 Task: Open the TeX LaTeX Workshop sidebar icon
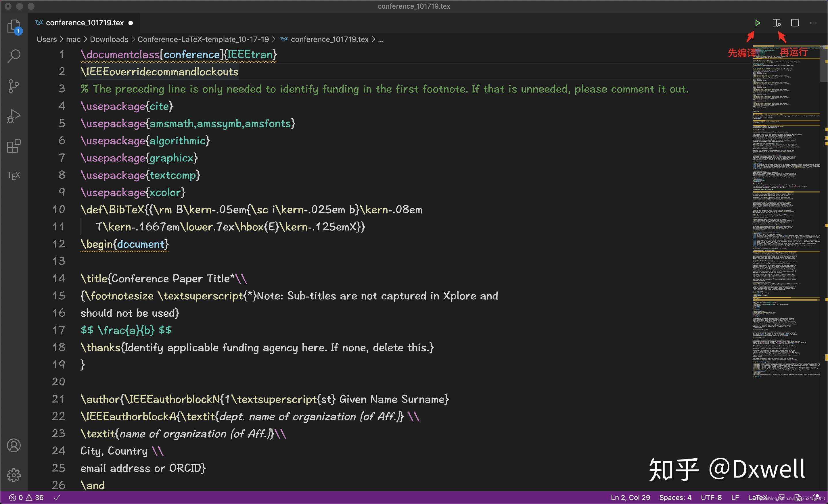coord(14,176)
